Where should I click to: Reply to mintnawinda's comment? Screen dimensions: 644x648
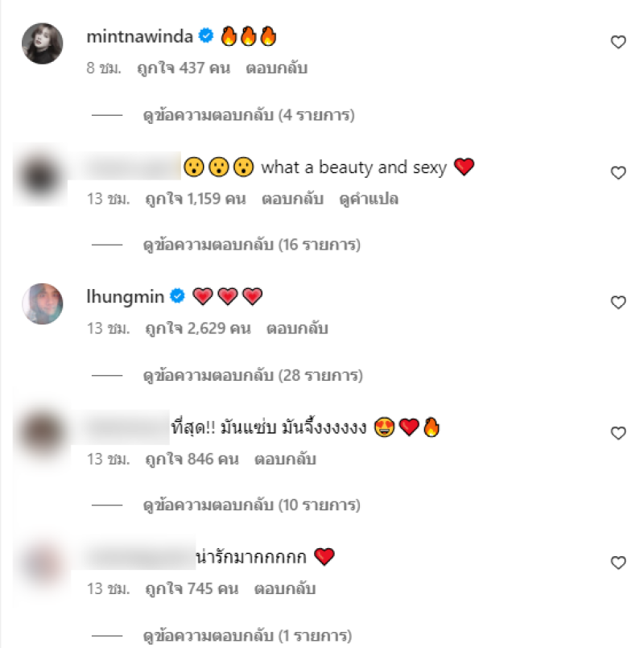tap(277, 68)
